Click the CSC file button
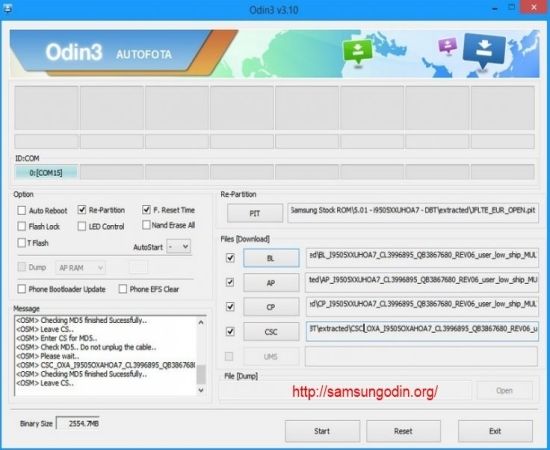The height and width of the screenshot is (450, 550). 271,332
